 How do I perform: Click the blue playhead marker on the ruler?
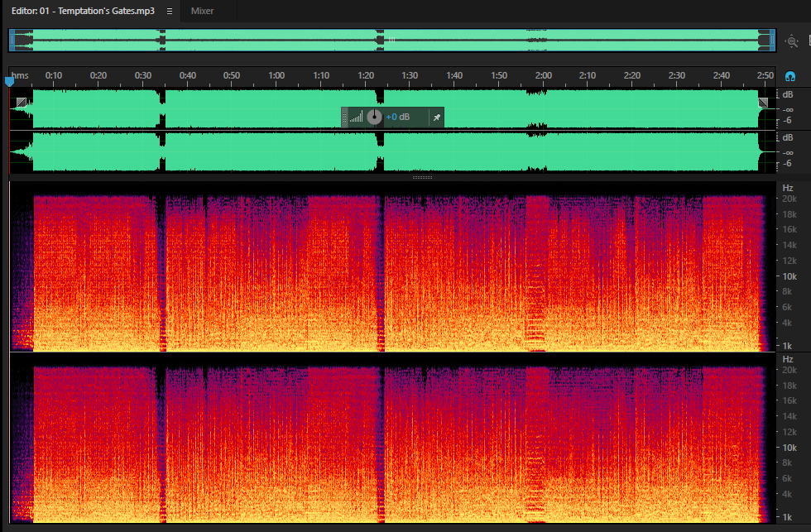[x=9, y=81]
